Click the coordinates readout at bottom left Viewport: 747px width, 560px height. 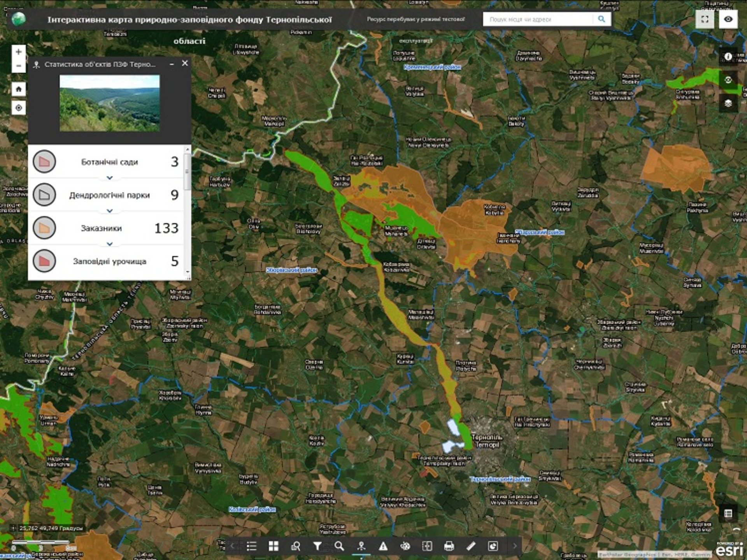pos(51,528)
